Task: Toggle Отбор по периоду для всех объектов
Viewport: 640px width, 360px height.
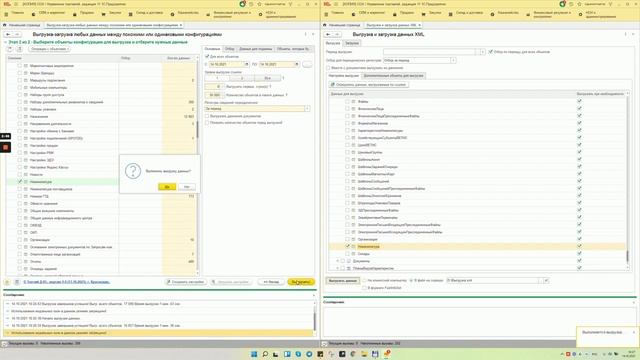Action: (491, 52)
